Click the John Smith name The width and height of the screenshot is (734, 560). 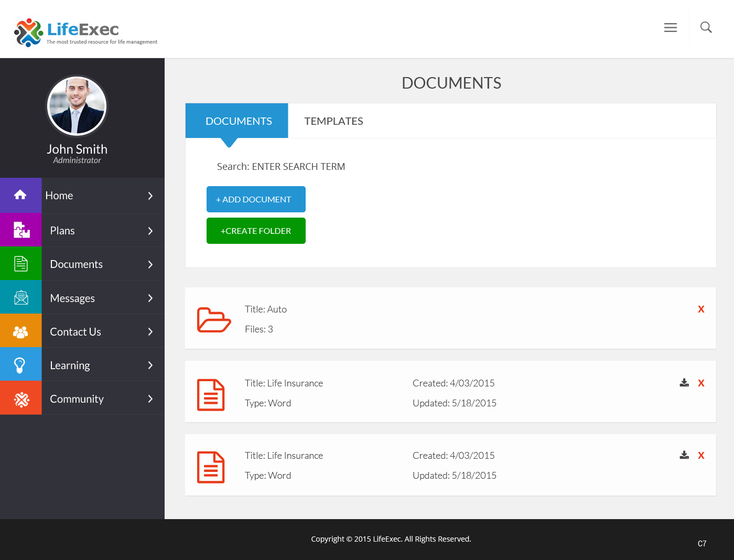pyautogui.click(x=77, y=149)
